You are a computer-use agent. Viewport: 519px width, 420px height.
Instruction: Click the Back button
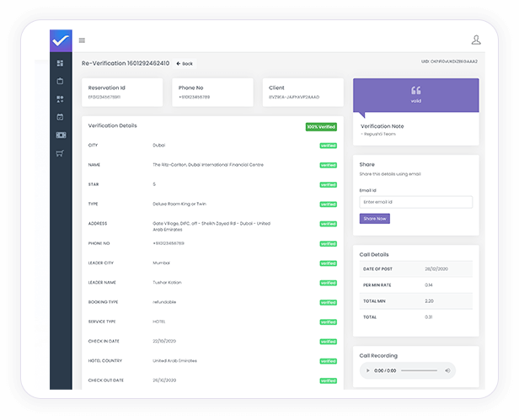tap(185, 63)
